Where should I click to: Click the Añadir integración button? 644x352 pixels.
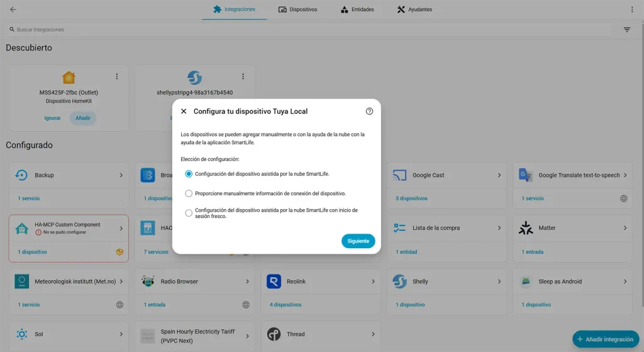tap(606, 339)
